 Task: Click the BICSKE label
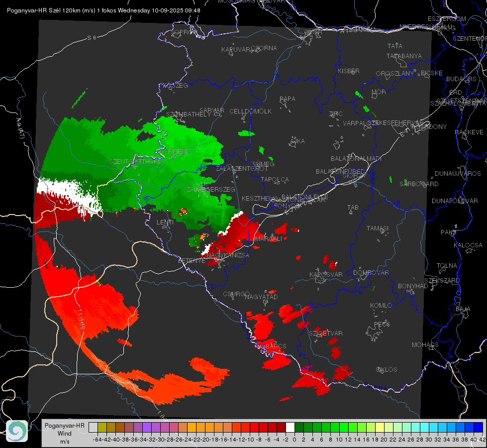[x=432, y=73]
